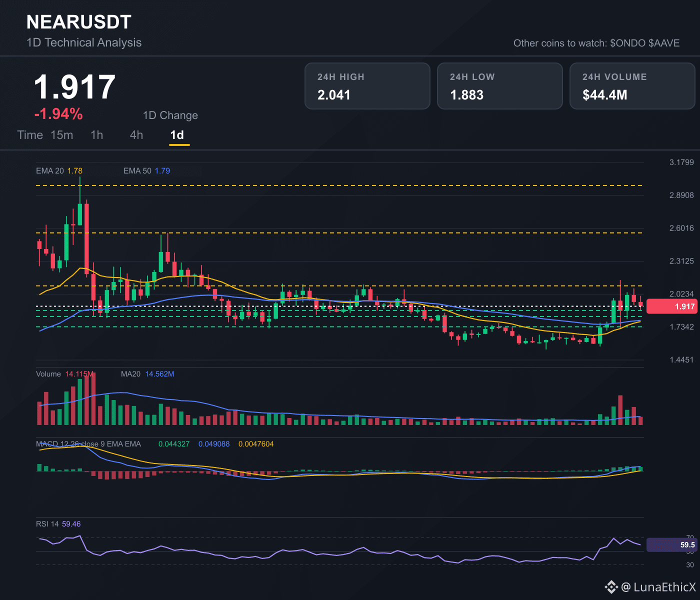
Task: Click the $44.4M volume value
Action: pyautogui.click(x=605, y=95)
